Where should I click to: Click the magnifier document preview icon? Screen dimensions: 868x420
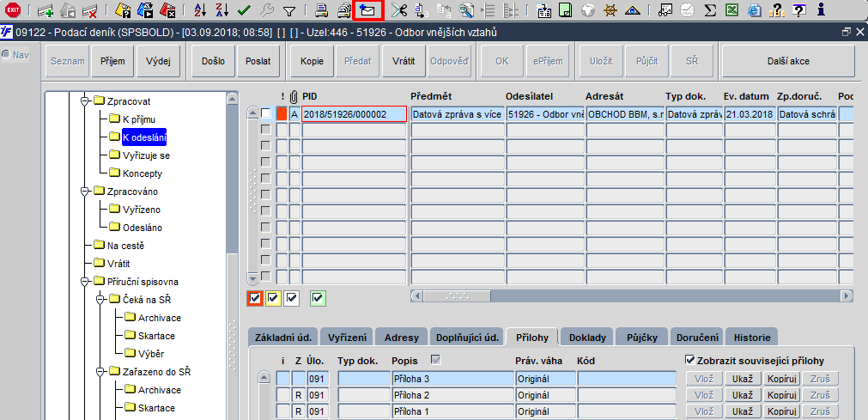(x=466, y=9)
